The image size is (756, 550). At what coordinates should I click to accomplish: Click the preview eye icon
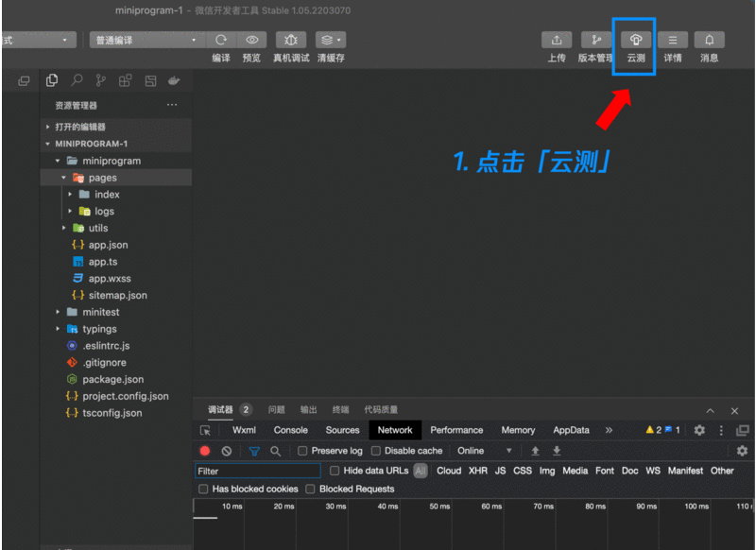[251, 40]
